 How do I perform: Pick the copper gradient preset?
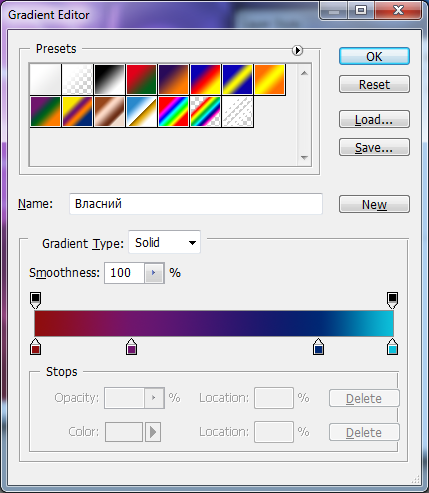(x=109, y=112)
